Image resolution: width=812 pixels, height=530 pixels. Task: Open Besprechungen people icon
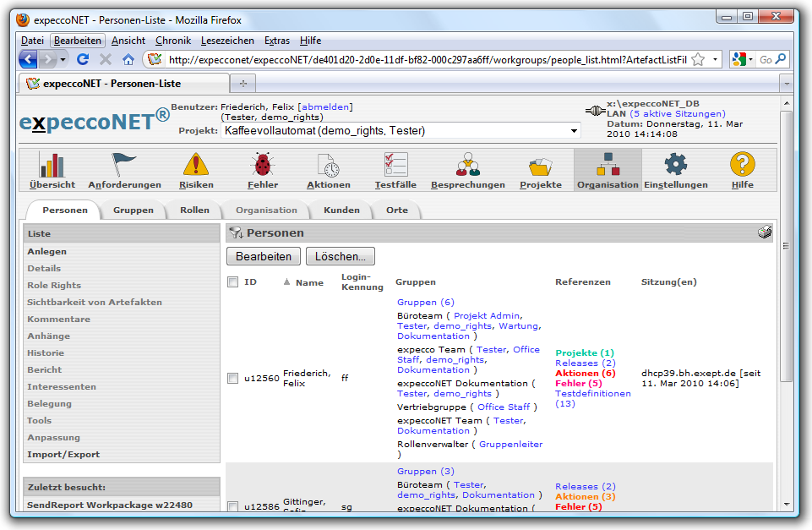(467, 165)
